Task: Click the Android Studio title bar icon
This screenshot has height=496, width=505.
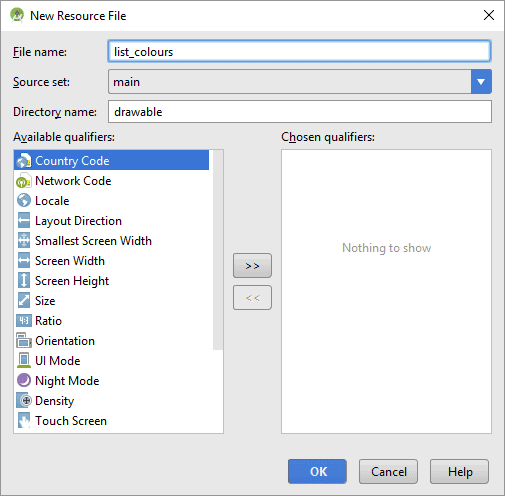Action: (x=17, y=15)
